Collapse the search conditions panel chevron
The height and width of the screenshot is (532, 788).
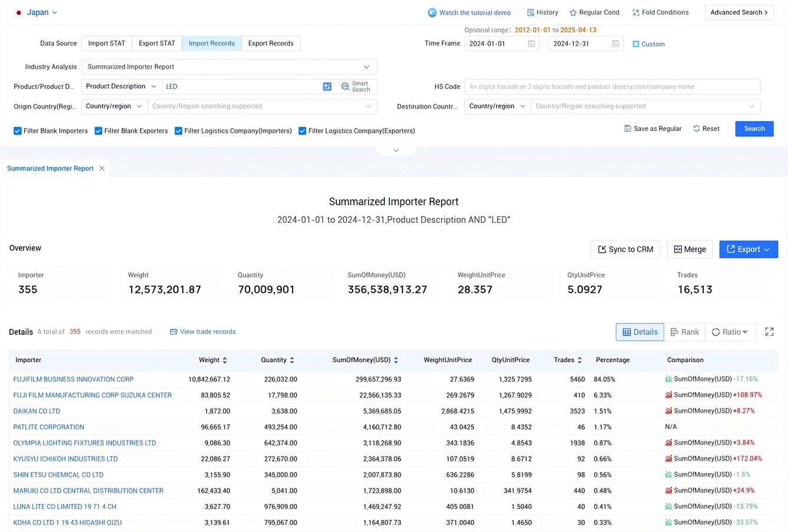coord(396,150)
